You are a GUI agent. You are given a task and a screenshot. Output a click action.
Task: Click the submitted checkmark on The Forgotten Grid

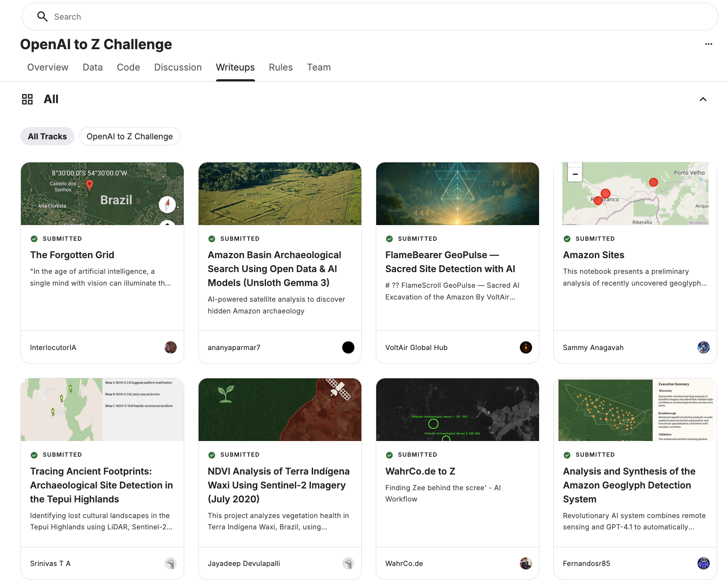34,239
